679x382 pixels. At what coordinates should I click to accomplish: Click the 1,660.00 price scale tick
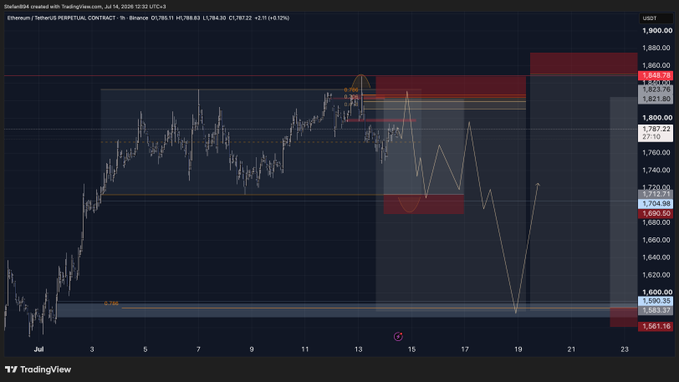click(657, 240)
